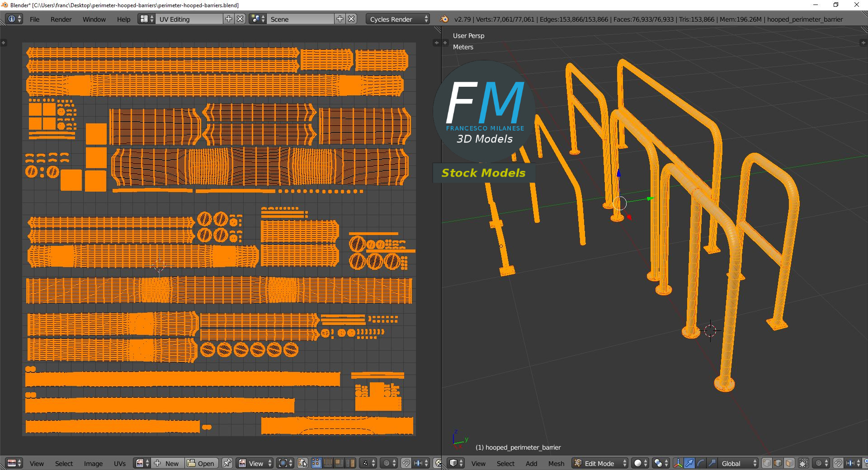
Task: Open the Edit Mode dropdown
Action: pos(600,463)
